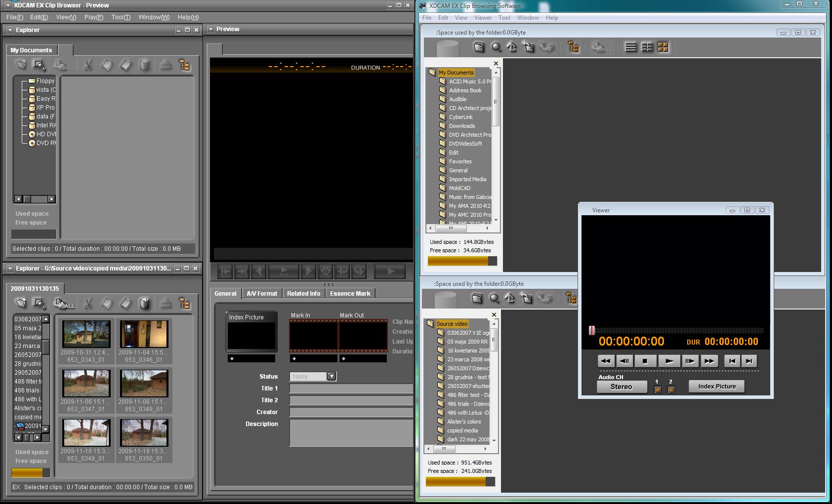Switch to the Essence Mark tab
832x504 pixels.
point(350,294)
